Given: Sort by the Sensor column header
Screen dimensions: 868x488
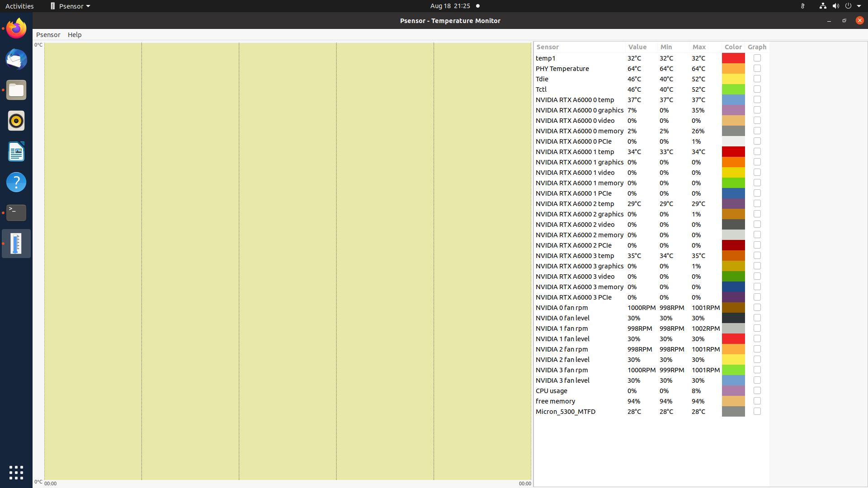Looking at the screenshot, I should tap(580, 47).
